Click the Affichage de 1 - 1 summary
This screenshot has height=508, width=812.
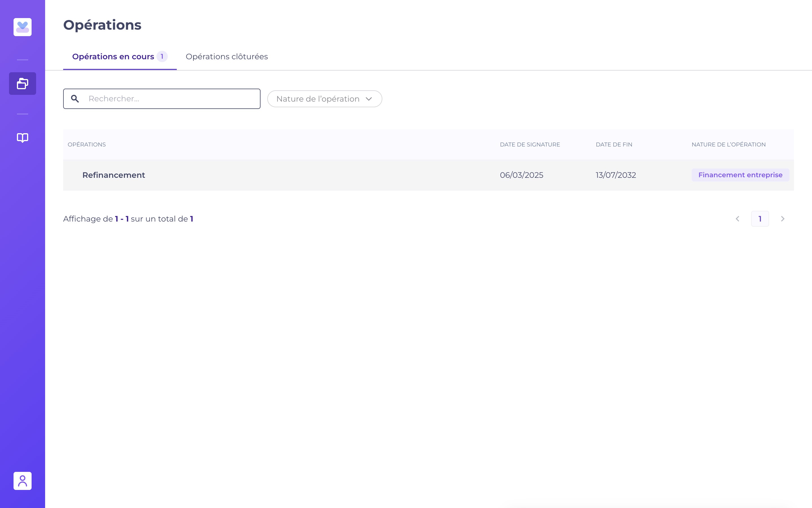click(128, 219)
